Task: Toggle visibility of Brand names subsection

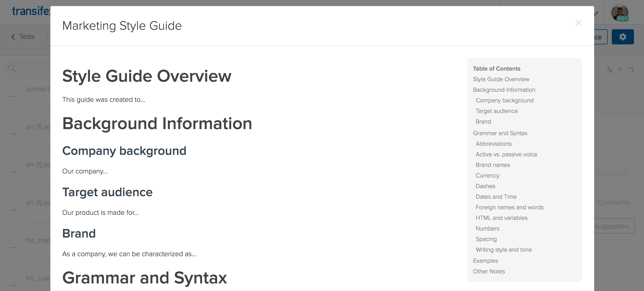Action: (492, 165)
